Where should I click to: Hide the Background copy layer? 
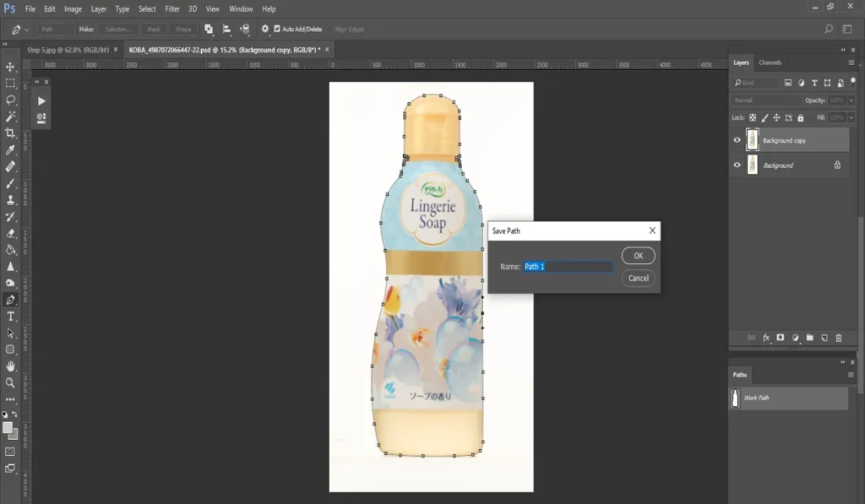pos(737,140)
